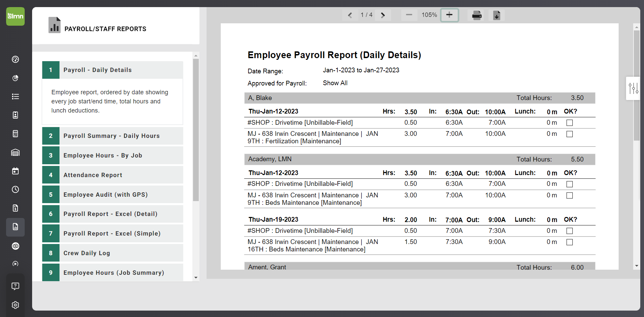The height and width of the screenshot is (317, 644).
Task: Click the Ament, Grant employee header
Action: 420,266
